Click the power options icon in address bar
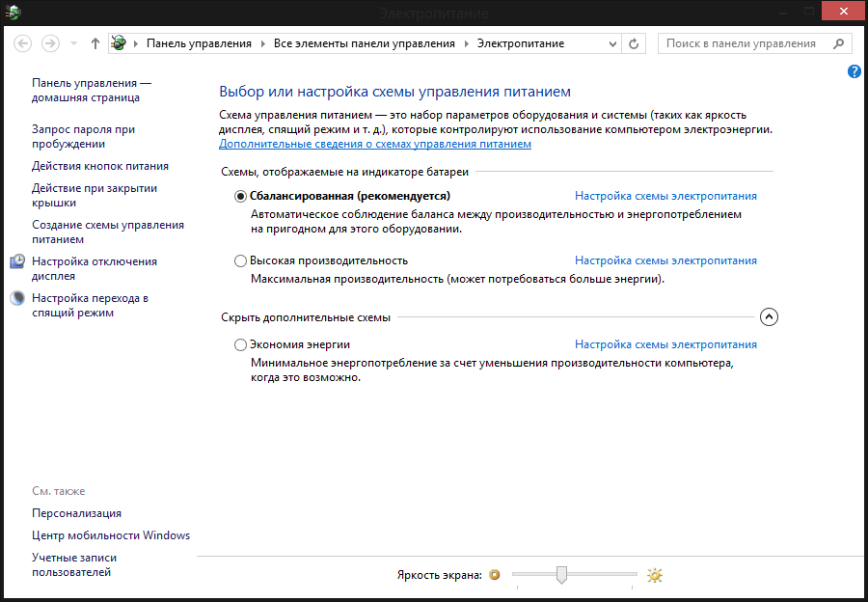Viewport: 868px width, 602px height. [120, 43]
